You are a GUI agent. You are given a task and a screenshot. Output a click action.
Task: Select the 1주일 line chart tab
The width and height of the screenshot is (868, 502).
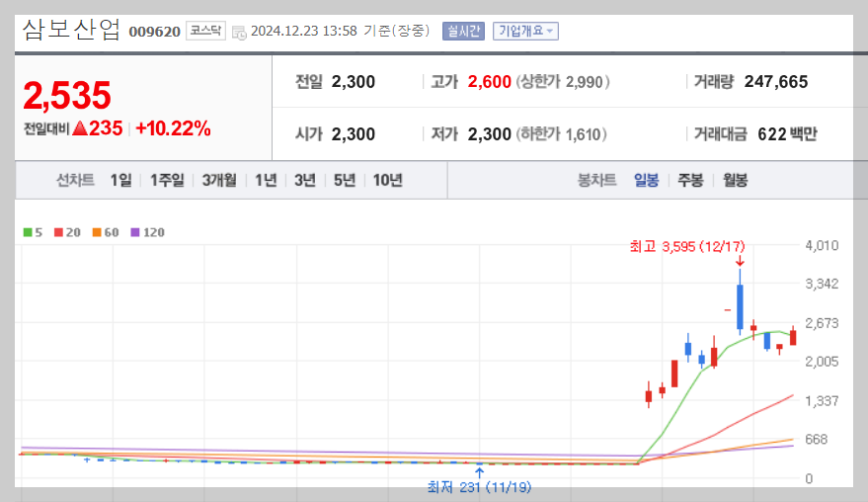tap(167, 180)
